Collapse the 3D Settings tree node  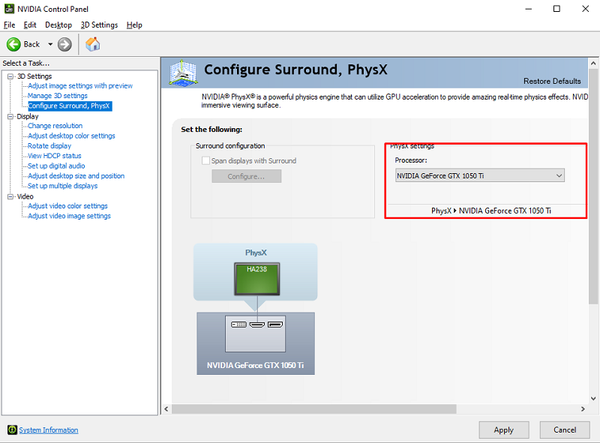10,76
